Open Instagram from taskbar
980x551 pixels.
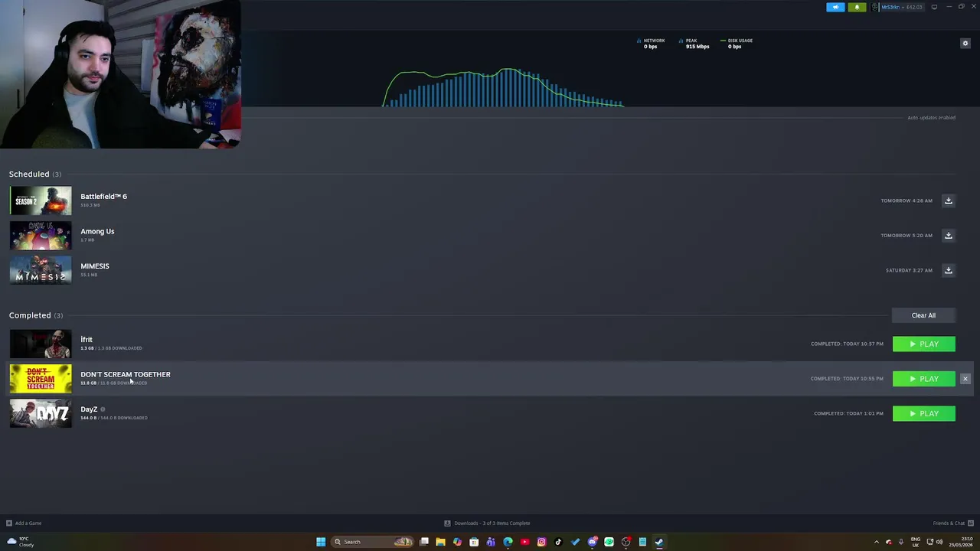(x=541, y=542)
